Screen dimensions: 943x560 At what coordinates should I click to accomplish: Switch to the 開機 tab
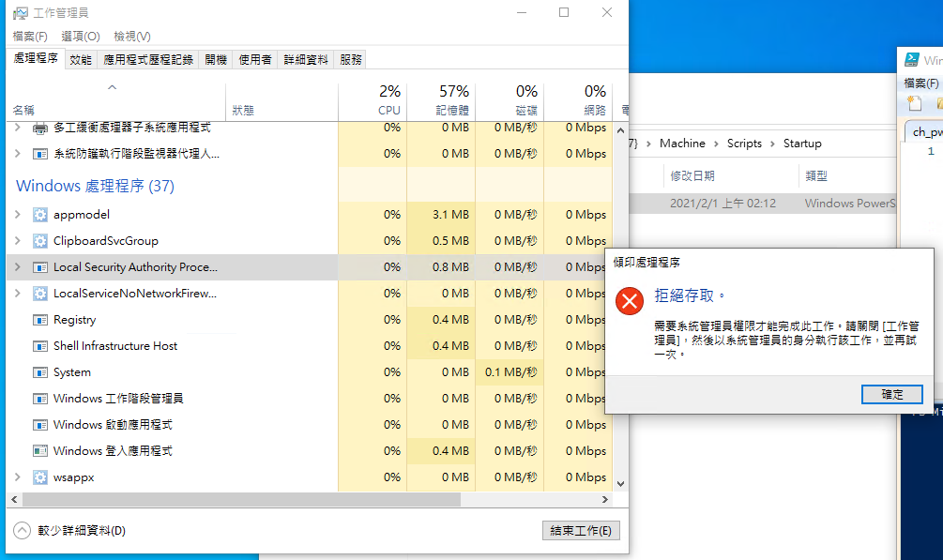tap(216, 59)
